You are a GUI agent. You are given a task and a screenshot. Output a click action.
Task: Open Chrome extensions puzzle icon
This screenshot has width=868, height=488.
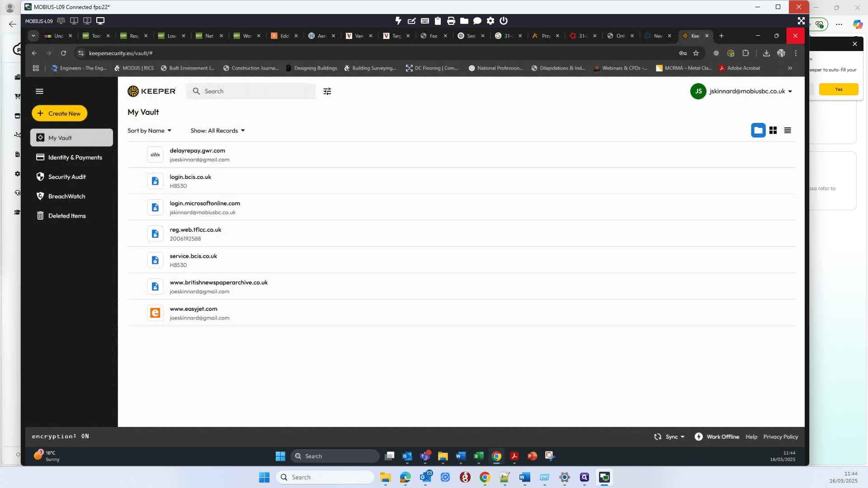(745, 53)
